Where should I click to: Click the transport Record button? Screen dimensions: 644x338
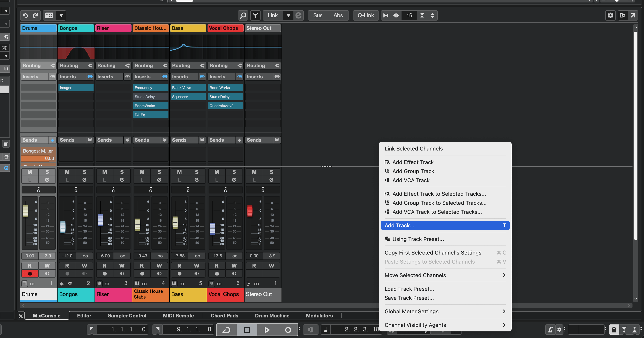click(288, 330)
